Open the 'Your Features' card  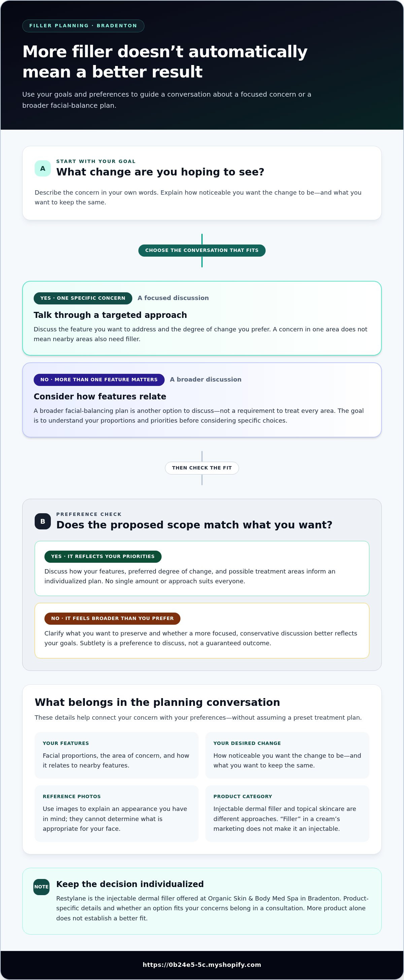click(116, 755)
